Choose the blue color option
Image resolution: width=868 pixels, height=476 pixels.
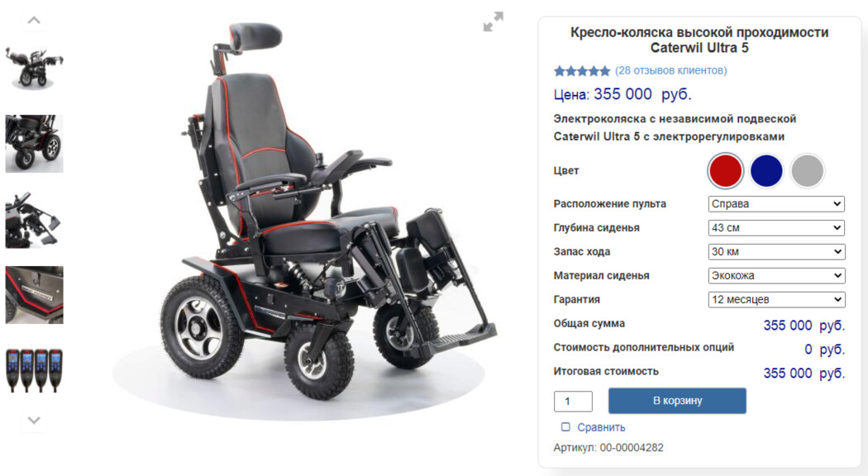(x=766, y=171)
